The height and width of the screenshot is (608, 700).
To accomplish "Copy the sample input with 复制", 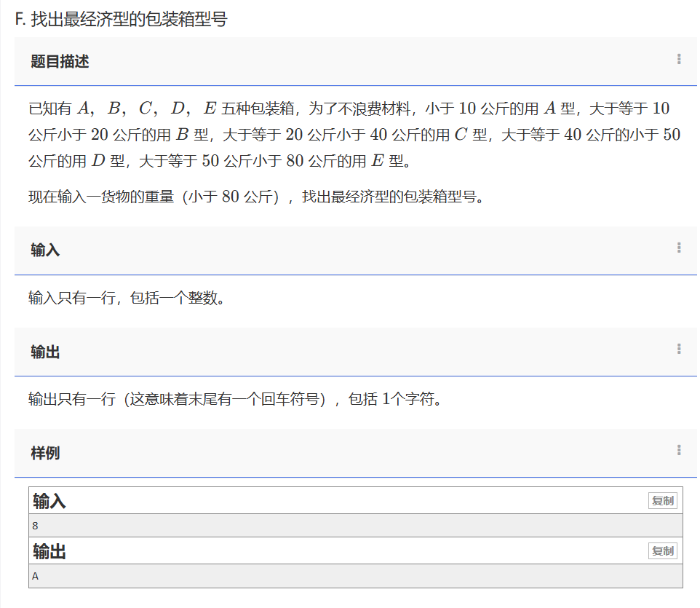I will [662, 501].
